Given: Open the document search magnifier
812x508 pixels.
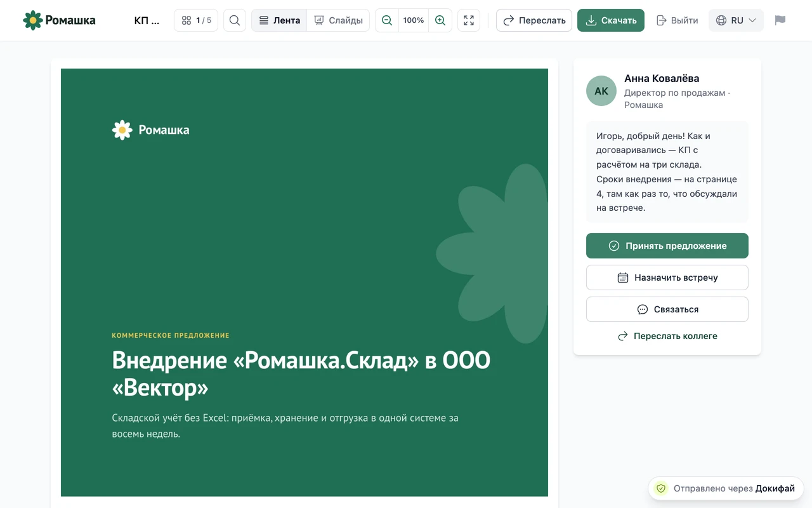Looking at the screenshot, I should 235,20.
